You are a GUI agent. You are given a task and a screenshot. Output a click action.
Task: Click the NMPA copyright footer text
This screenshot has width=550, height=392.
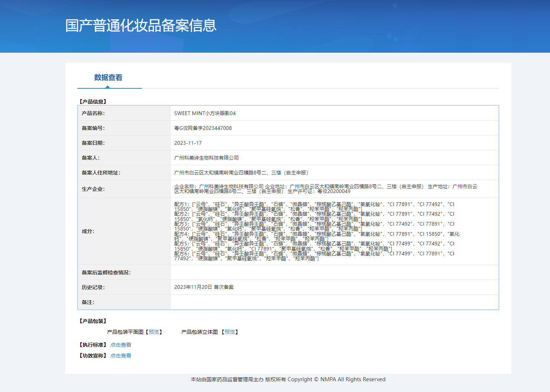point(288,379)
